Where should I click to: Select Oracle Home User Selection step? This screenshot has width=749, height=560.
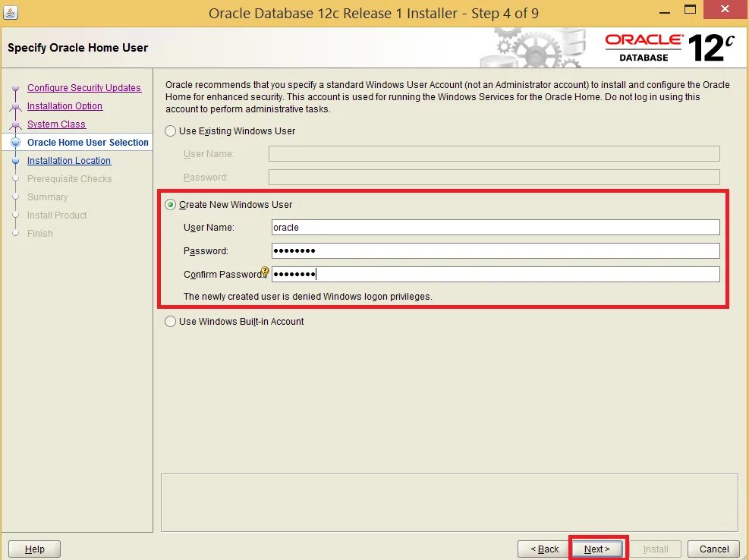88,143
